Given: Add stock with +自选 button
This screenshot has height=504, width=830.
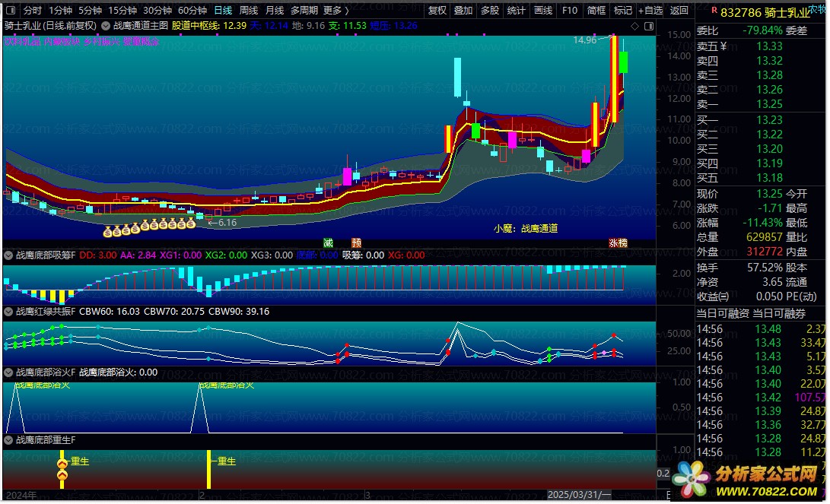Looking at the screenshot, I should click(650, 10).
